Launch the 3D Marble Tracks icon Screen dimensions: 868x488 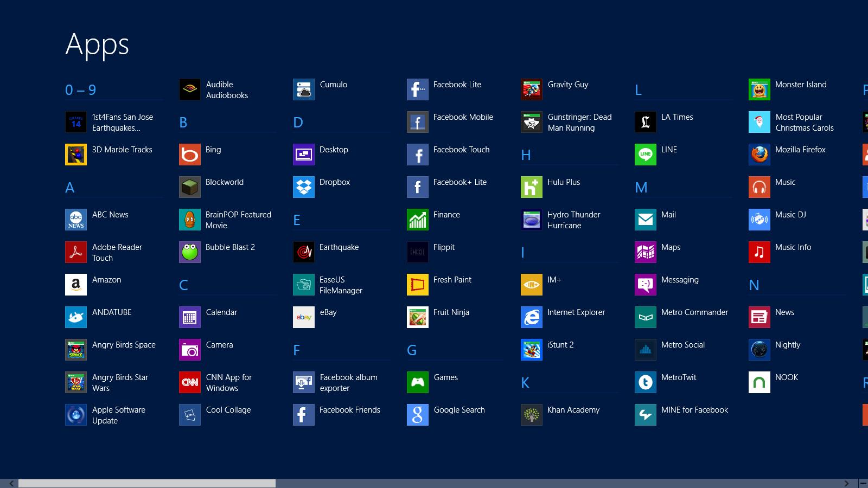tap(76, 155)
